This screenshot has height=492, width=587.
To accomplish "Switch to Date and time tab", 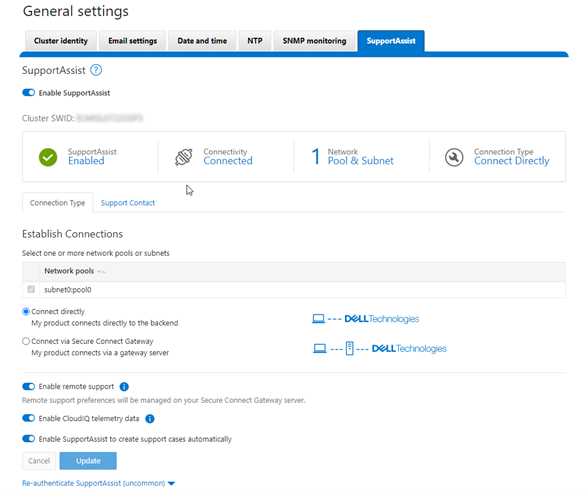I will coord(202,40).
